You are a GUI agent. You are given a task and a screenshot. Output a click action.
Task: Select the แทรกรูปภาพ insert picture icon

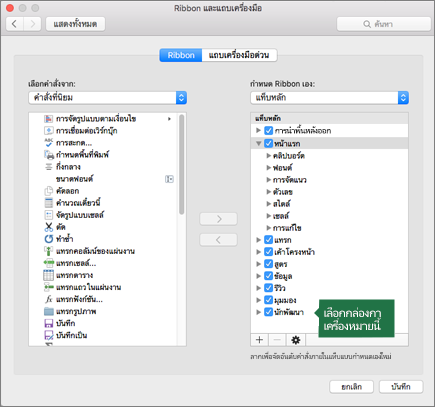pos(49,311)
